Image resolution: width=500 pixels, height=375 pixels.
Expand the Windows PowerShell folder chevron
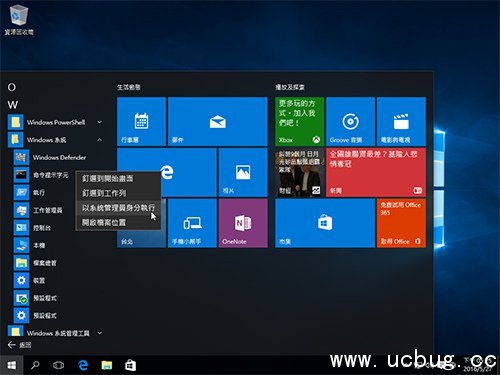coord(99,122)
